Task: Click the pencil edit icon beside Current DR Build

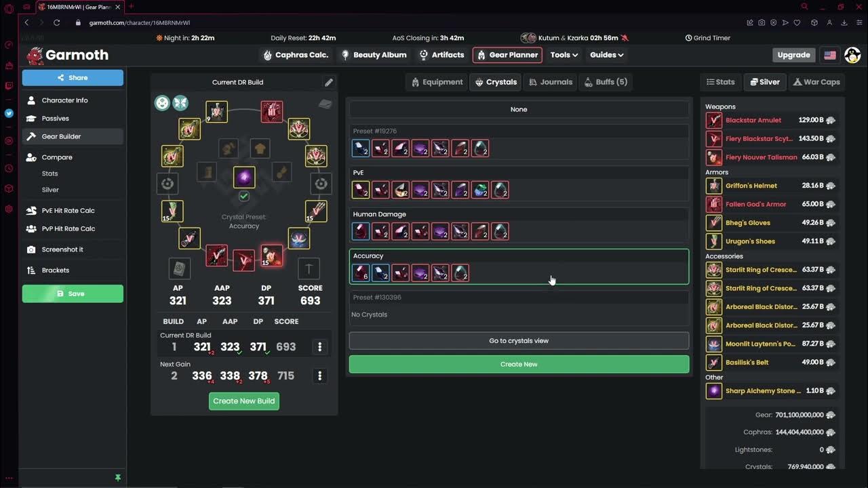Action: (x=329, y=82)
